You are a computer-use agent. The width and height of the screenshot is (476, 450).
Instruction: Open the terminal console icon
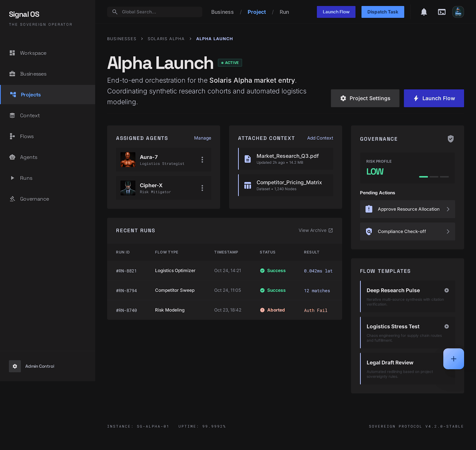(442, 12)
